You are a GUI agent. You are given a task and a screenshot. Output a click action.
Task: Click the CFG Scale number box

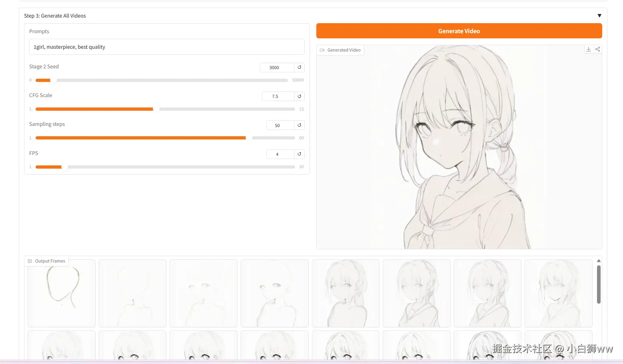[278, 96]
